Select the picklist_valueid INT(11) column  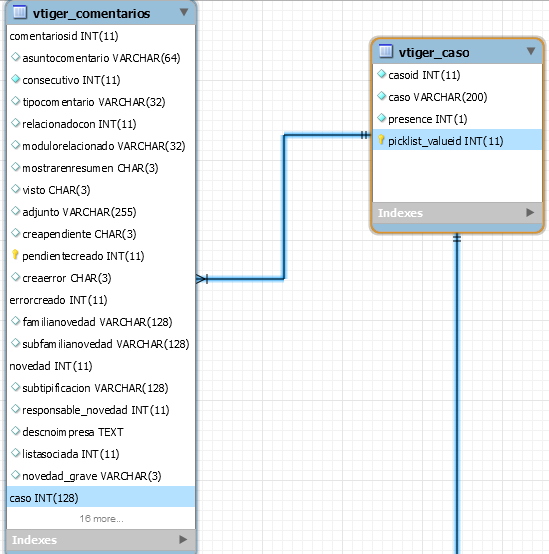point(458,140)
